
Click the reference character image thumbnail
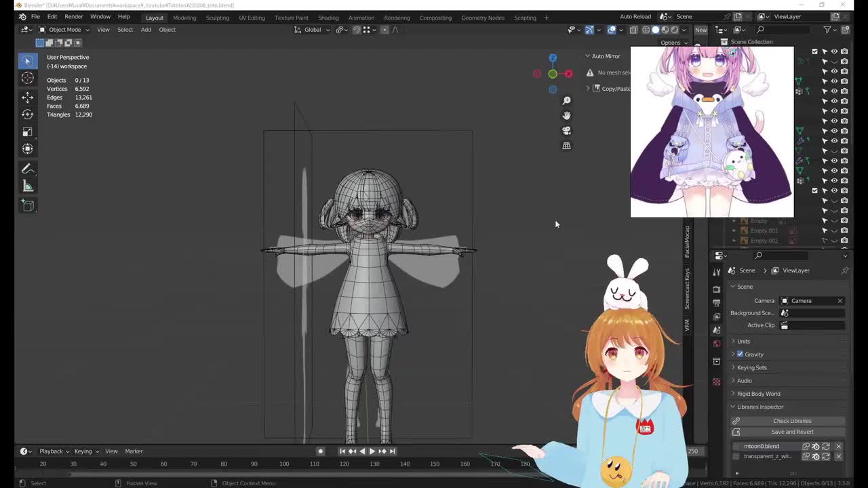(712, 131)
